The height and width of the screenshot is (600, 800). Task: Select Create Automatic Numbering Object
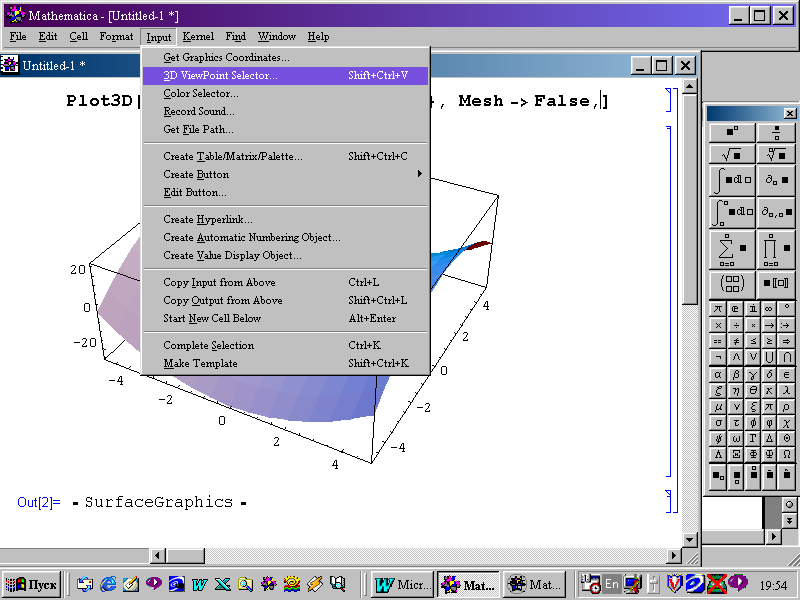tap(285, 237)
